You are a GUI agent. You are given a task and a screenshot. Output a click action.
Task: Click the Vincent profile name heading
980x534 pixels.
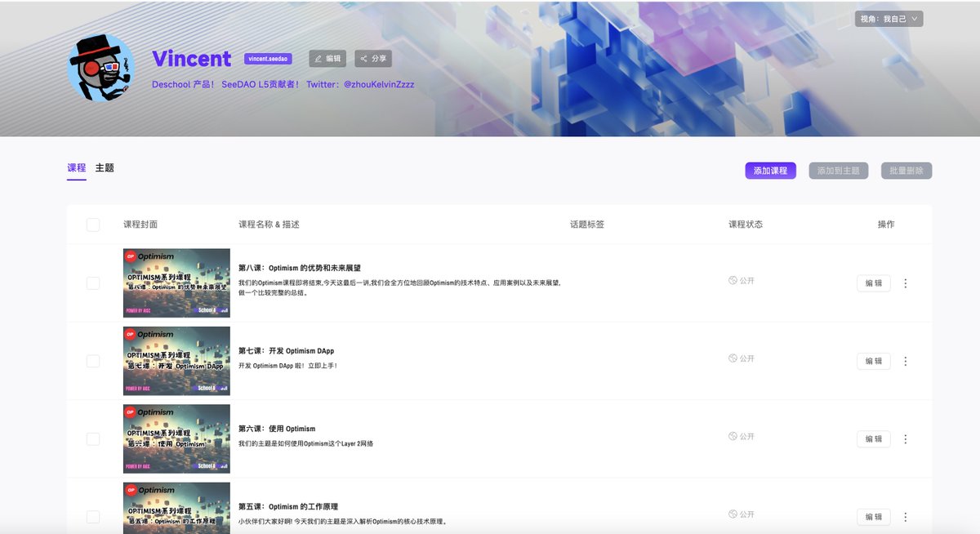(x=192, y=59)
